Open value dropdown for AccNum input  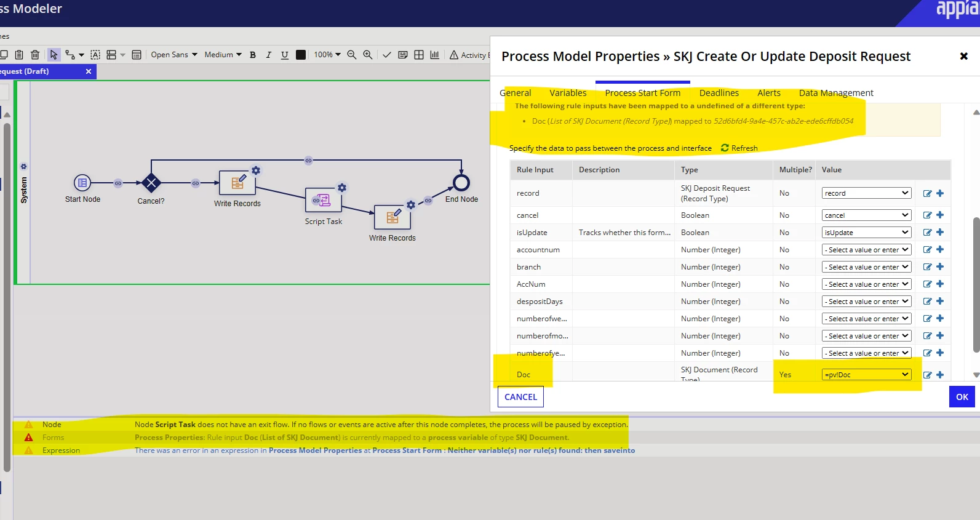click(x=866, y=284)
